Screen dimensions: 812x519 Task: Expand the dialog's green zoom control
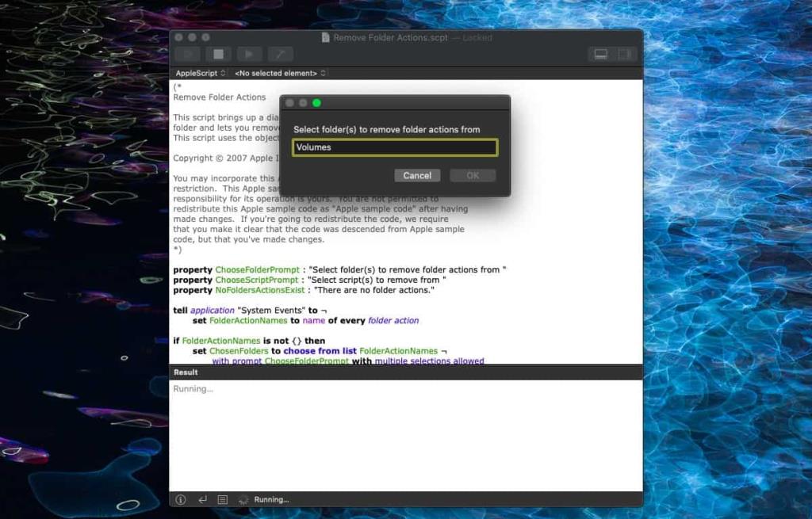[316, 102]
